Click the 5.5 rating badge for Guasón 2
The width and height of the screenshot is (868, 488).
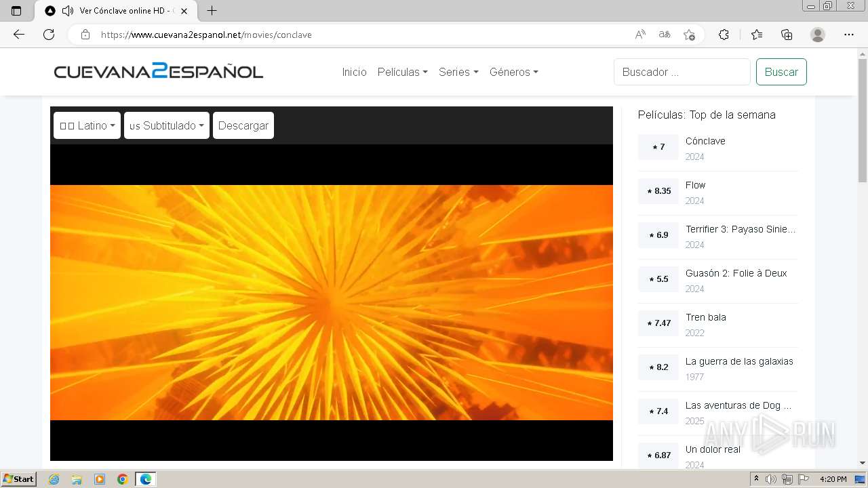658,279
